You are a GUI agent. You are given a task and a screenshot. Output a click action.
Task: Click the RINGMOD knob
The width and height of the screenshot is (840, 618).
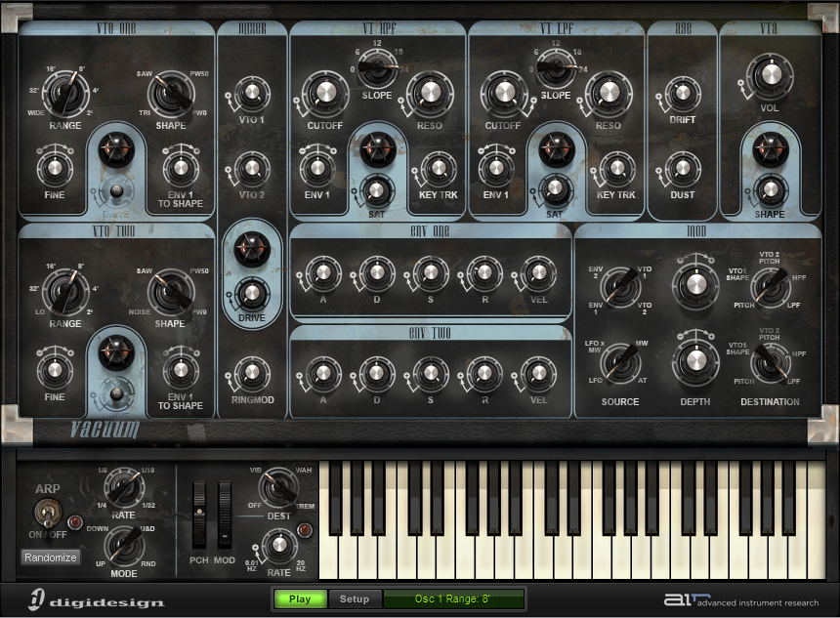(x=252, y=373)
